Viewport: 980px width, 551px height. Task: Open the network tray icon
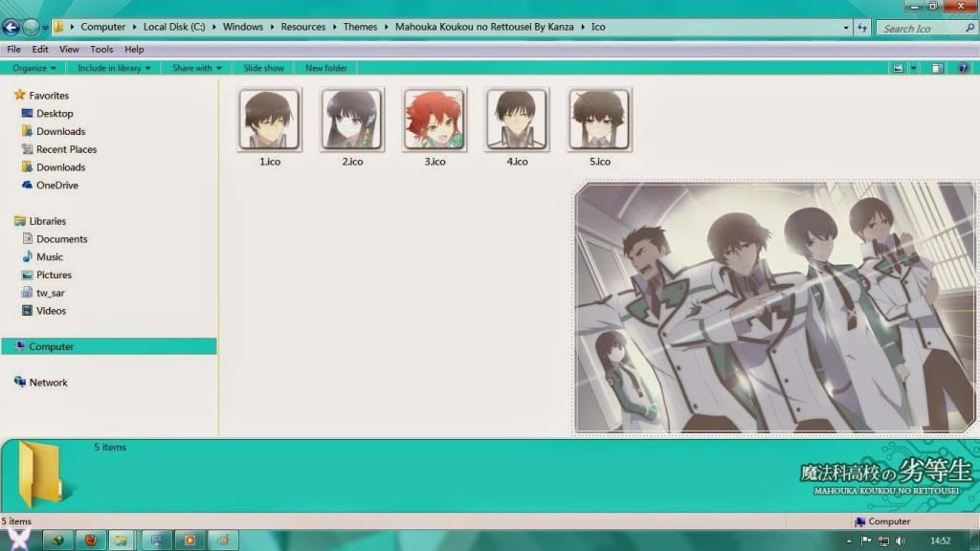tap(883, 541)
